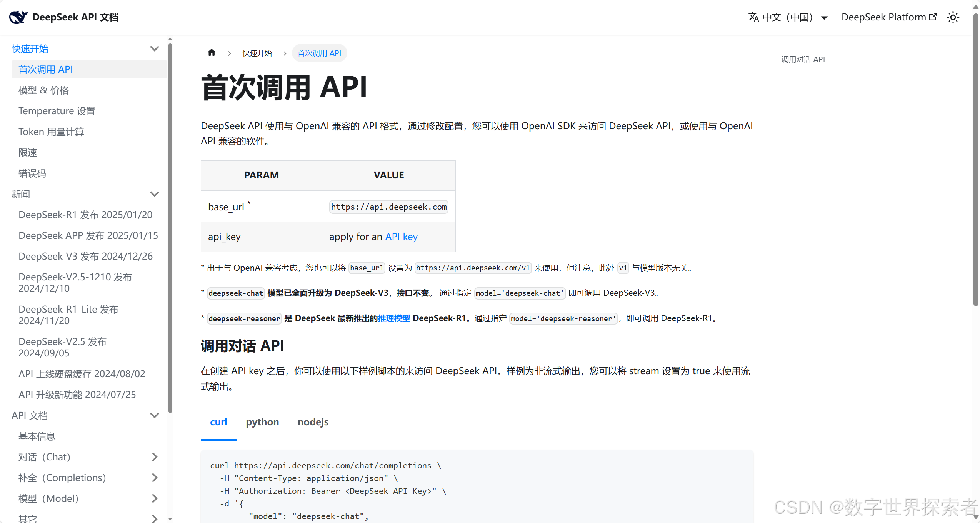The width and height of the screenshot is (980, 523).
Task: Toggle light/dark mode sun icon
Action: [x=953, y=17]
